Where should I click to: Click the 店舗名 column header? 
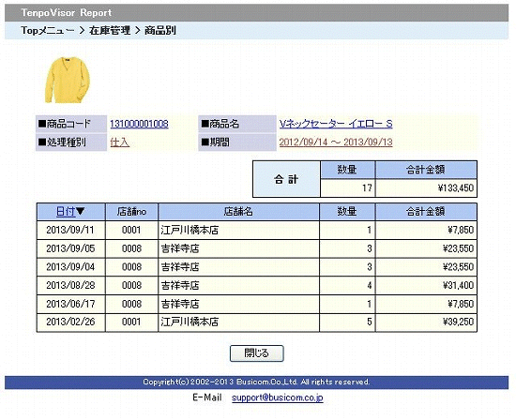tap(238, 212)
